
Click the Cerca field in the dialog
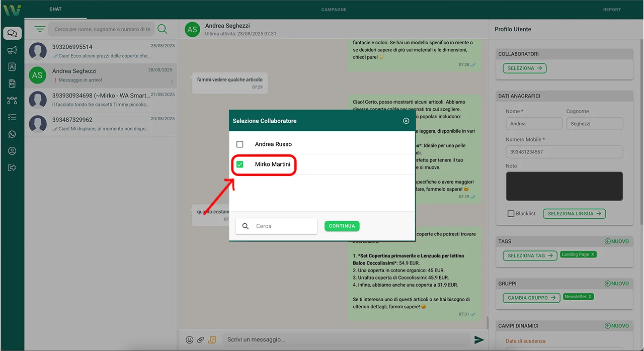tap(284, 226)
